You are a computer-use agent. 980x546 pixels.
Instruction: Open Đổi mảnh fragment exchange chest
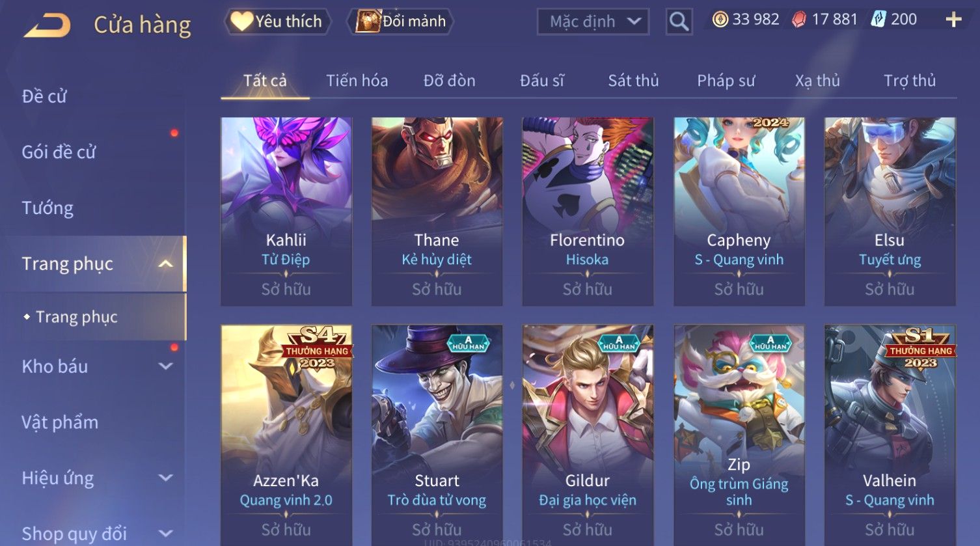[x=401, y=21]
